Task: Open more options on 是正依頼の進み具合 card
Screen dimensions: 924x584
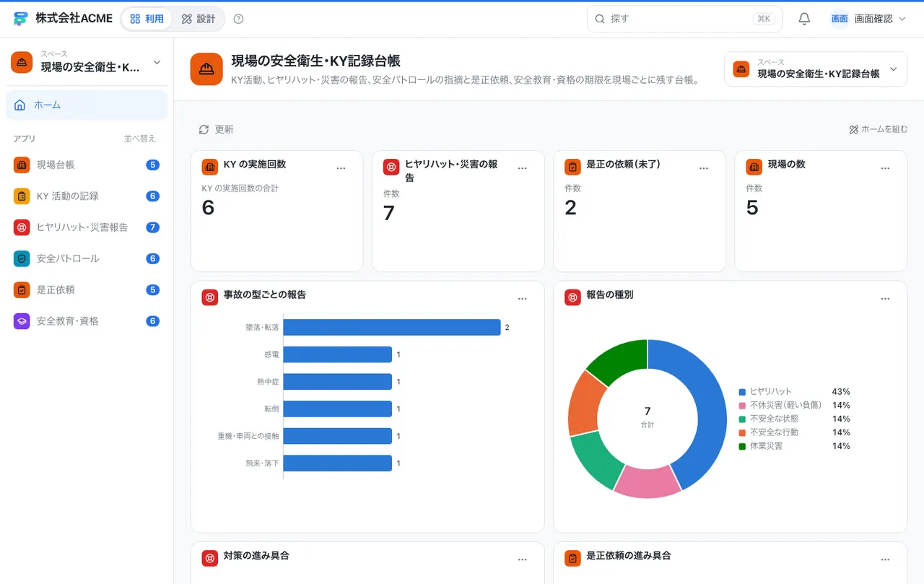Action: tap(885, 559)
